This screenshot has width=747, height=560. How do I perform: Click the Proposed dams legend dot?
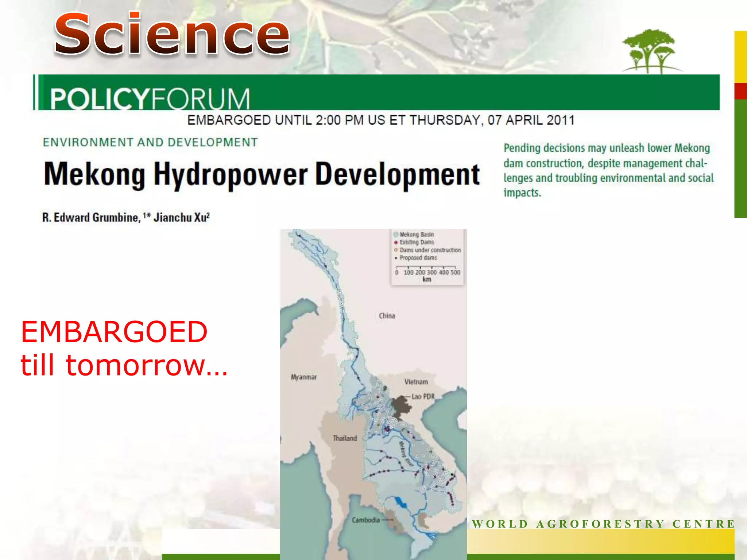click(396, 258)
